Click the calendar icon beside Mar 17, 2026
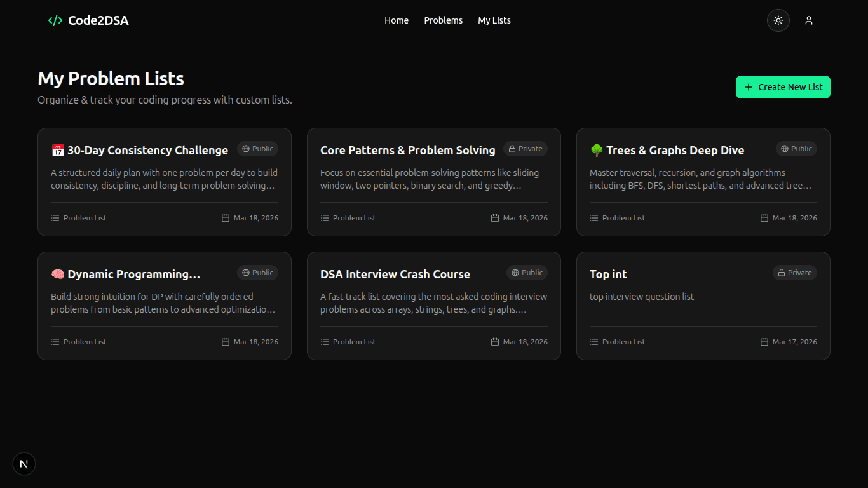This screenshot has height=488, width=868. [x=764, y=342]
